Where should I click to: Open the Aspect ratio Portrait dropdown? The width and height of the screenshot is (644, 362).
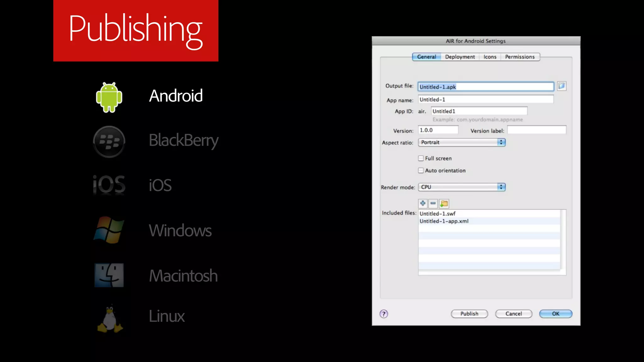[462, 142]
